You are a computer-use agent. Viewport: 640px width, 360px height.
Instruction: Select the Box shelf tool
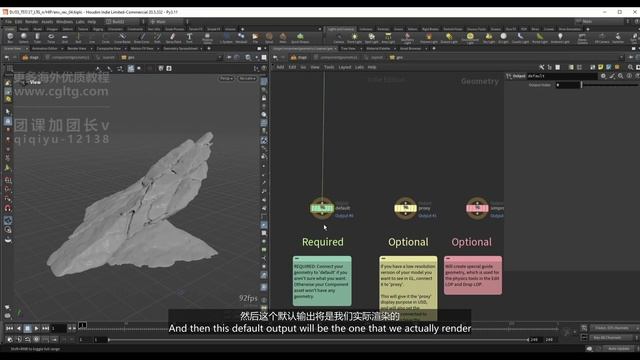tap(10, 38)
